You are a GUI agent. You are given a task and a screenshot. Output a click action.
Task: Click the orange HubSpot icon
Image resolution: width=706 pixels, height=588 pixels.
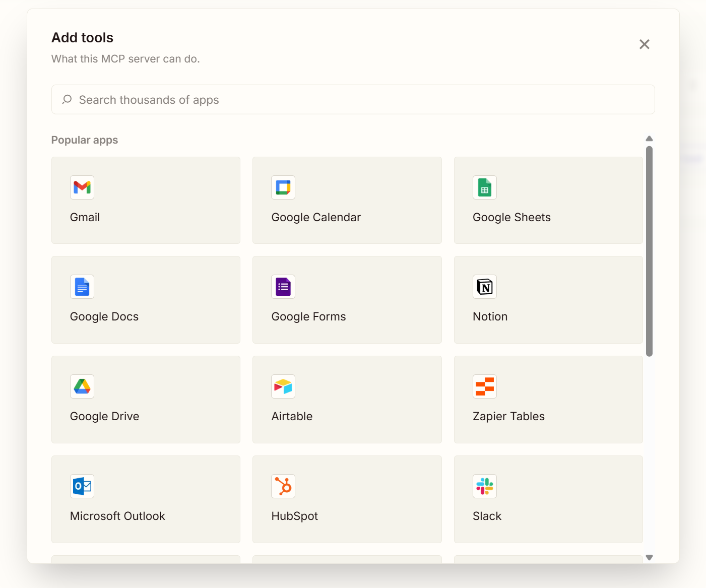283,486
